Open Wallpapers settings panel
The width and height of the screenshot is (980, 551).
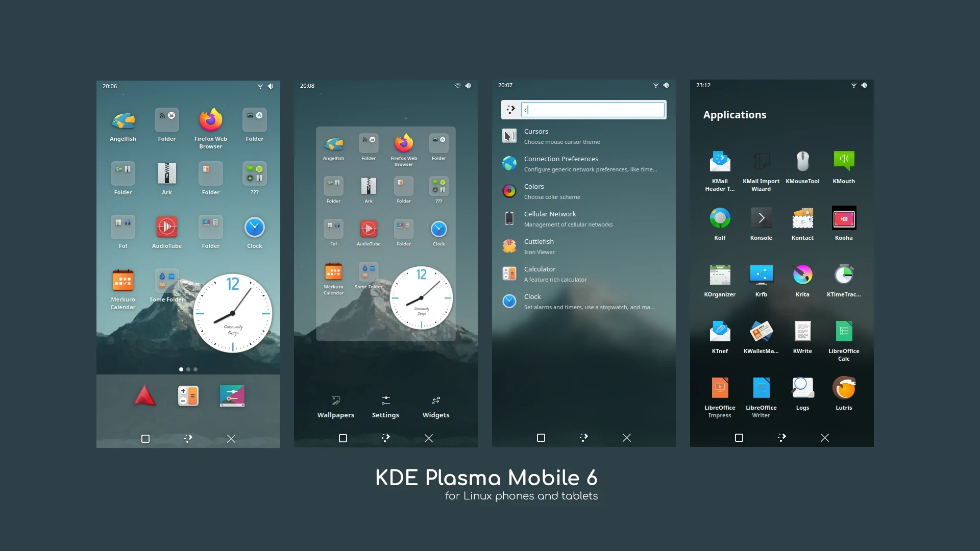(x=335, y=405)
